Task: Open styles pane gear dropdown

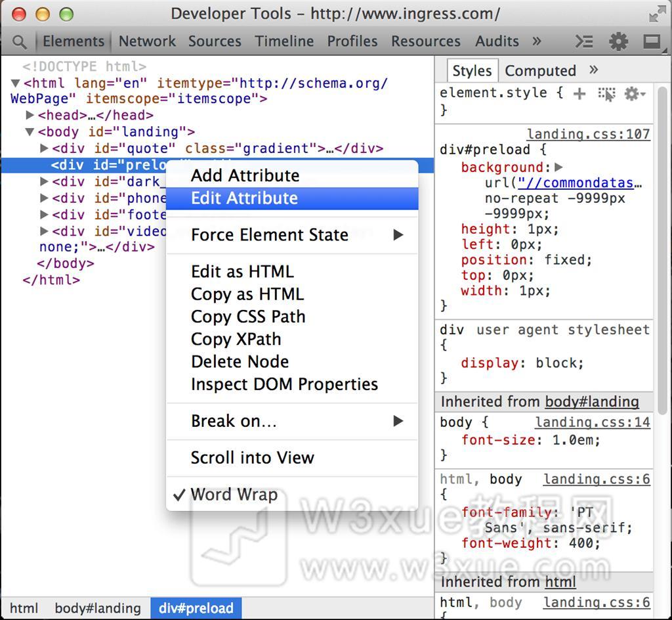Action: (635, 93)
